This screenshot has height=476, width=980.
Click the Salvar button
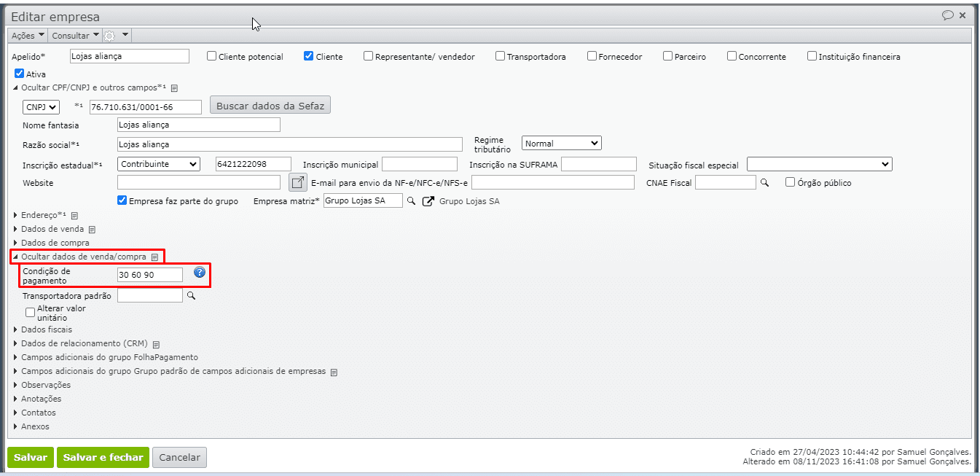pyautogui.click(x=31, y=457)
